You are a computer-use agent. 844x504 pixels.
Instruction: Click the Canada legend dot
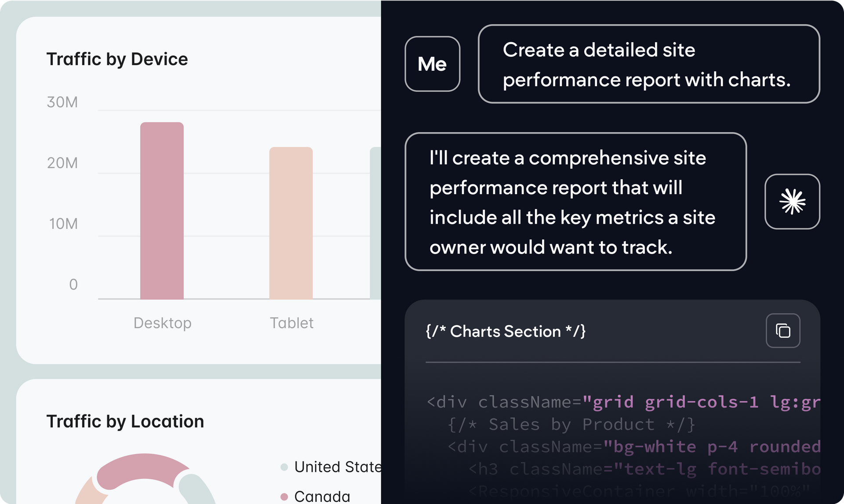pos(284,497)
